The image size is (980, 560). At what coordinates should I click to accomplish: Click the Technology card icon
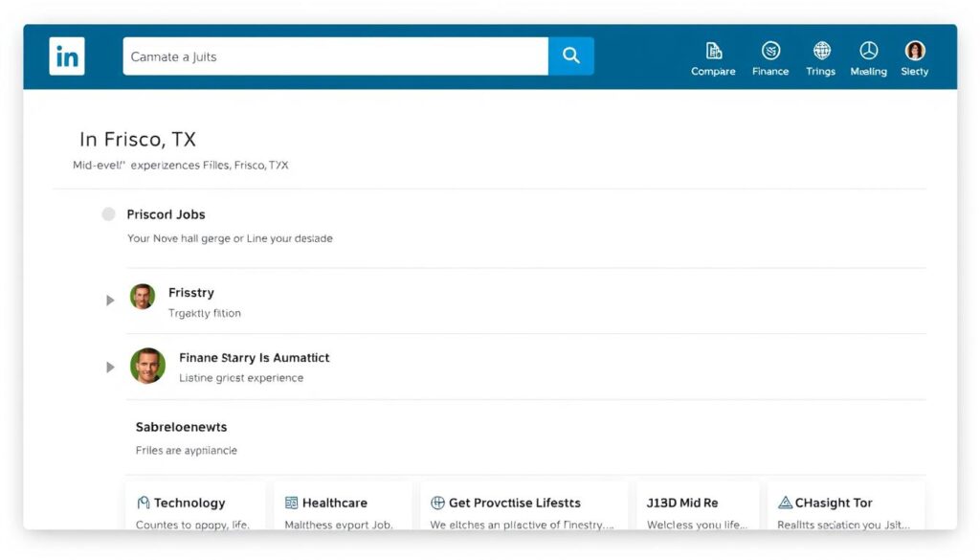tap(144, 503)
